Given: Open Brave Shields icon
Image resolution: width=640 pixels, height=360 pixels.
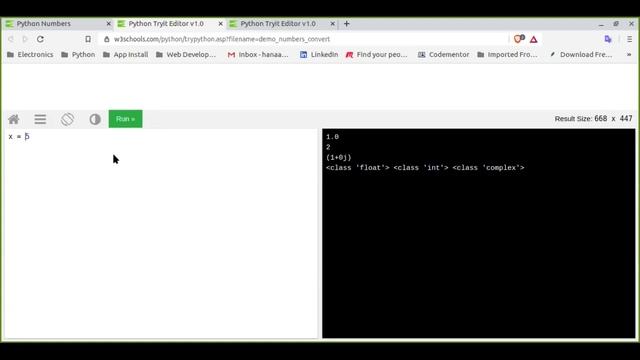Looking at the screenshot, I should [x=519, y=39].
